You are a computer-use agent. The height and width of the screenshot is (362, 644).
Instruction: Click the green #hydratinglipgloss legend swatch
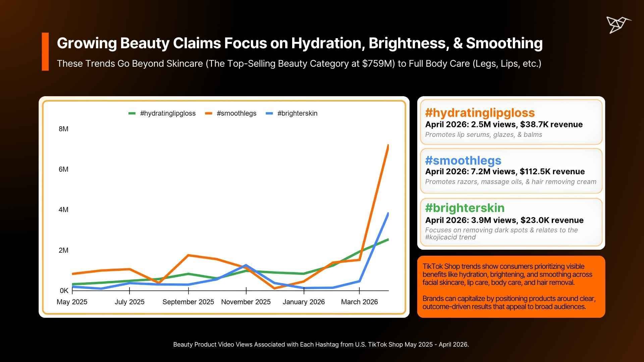132,114
